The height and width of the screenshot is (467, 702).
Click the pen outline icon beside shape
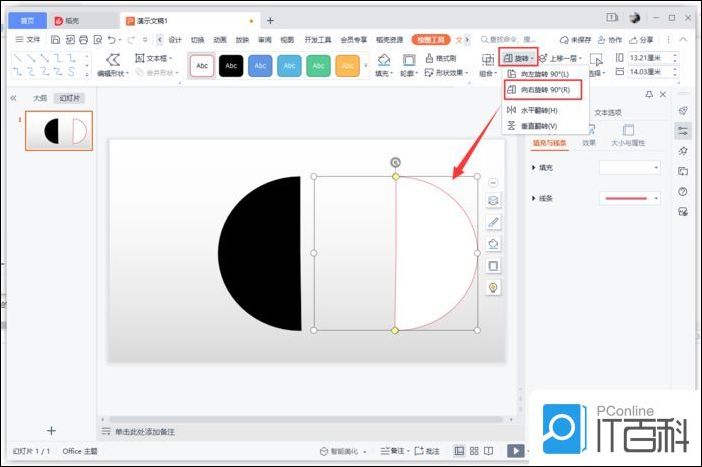pos(493,222)
